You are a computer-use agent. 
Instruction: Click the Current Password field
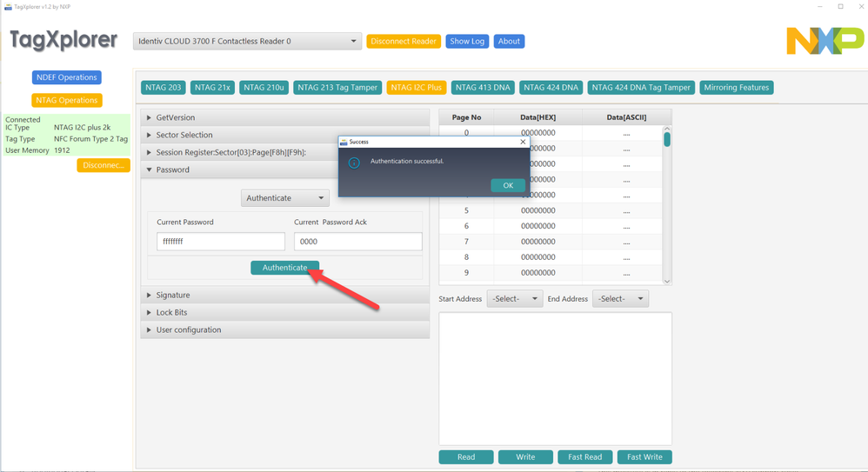click(220, 242)
